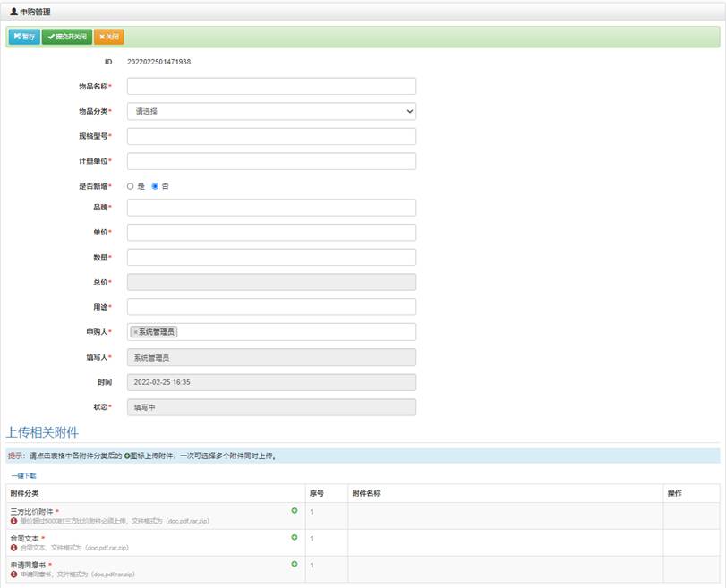Remove 系统管理员 tag using its × icon
The width and height of the screenshot is (726, 588).
(x=135, y=332)
